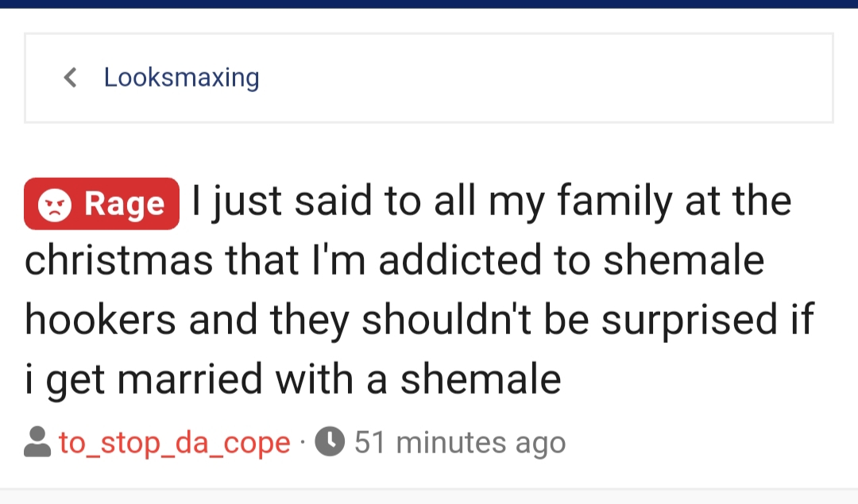Click the dot separator after the username
The height and width of the screenshot is (504, 858).
click(303, 443)
